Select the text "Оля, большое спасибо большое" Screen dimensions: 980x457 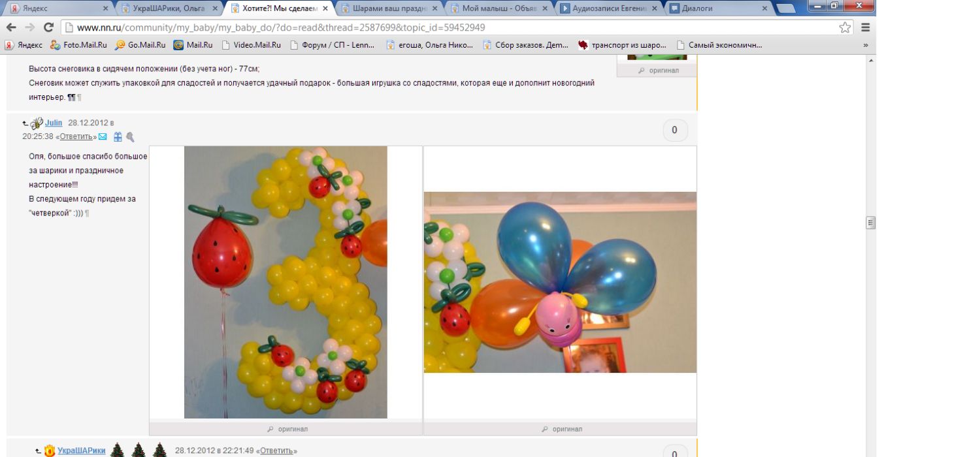88,156
